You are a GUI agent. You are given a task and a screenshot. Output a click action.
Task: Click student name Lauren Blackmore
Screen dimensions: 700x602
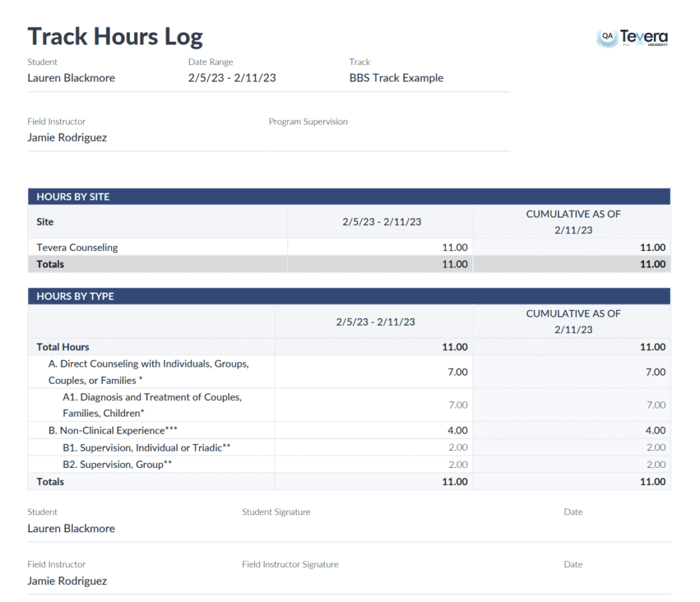pyautogui.click(x=70, y=78)
